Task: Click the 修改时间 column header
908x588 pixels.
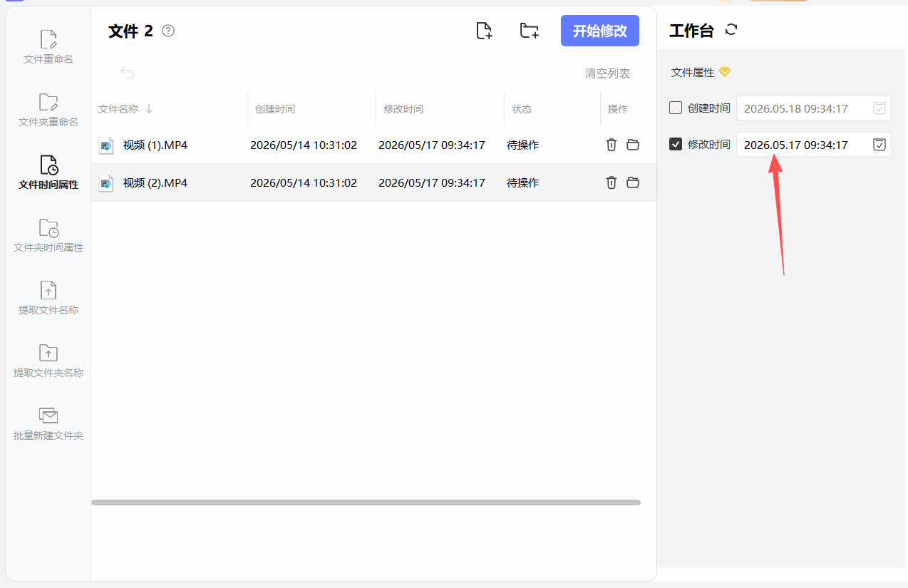Action: [x=403, y=109]
